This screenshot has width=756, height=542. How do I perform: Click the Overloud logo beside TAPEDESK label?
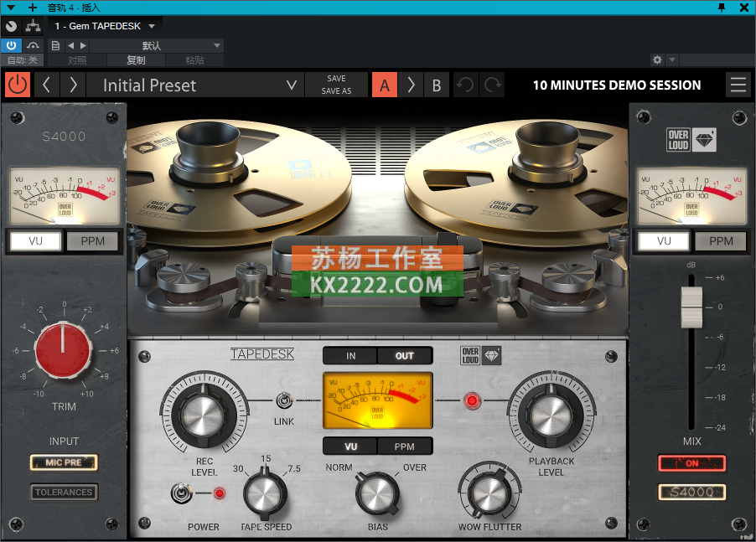[481, 356]
